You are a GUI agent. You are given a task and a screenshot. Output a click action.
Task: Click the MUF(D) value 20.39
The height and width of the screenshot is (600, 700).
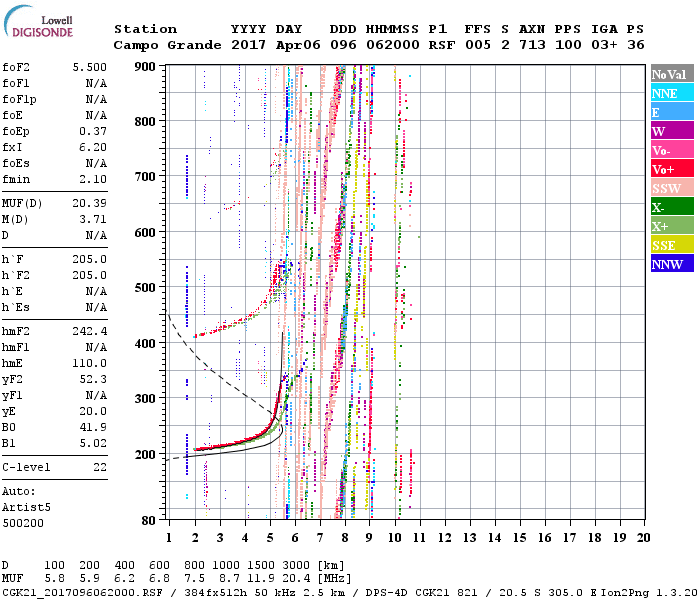pos(89,204)
